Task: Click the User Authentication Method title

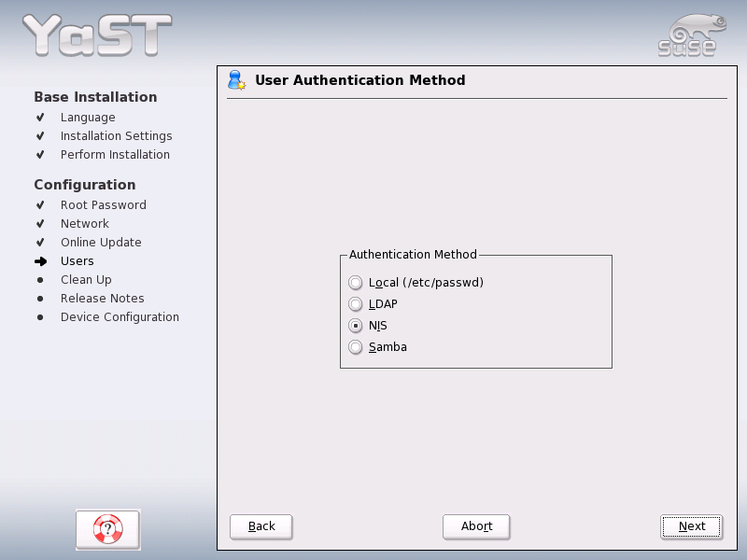Action: 360,80
